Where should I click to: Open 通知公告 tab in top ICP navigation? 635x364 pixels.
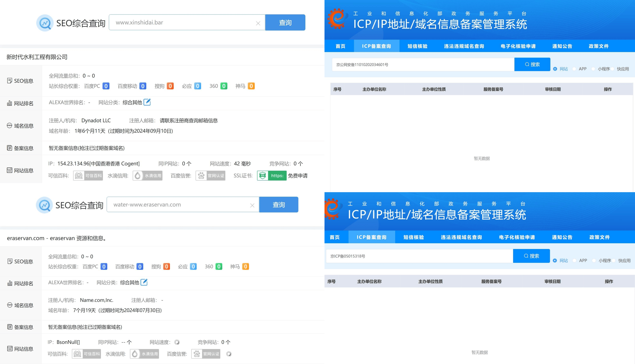pyautogui.click(x=562, y=46)
